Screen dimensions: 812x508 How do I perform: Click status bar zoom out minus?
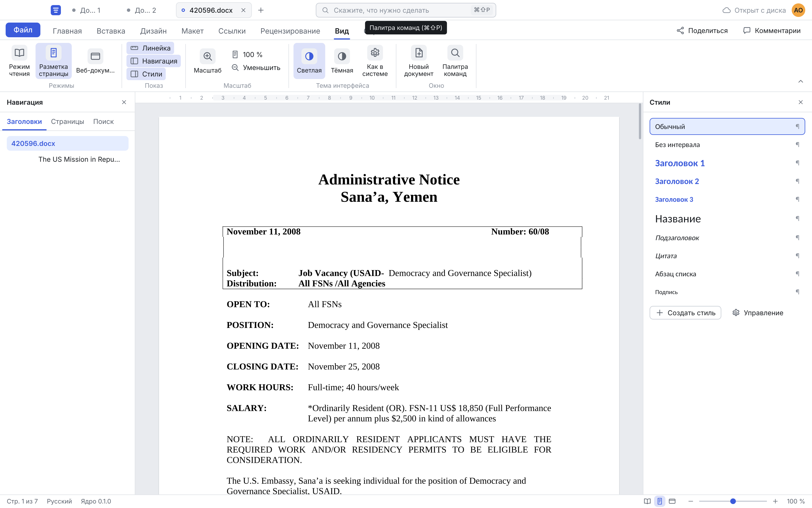coord(690,501)
